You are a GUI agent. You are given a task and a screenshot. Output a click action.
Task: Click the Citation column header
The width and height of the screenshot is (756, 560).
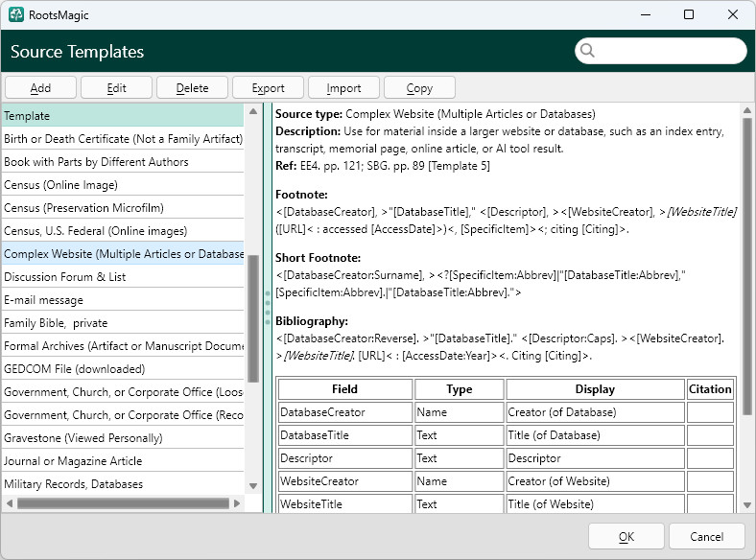click(710, 389)
